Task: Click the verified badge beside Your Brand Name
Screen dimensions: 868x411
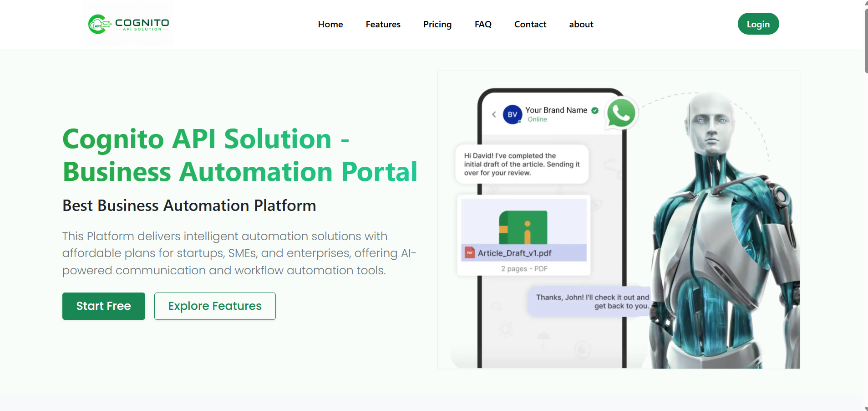Action: (x=595, y=110)
